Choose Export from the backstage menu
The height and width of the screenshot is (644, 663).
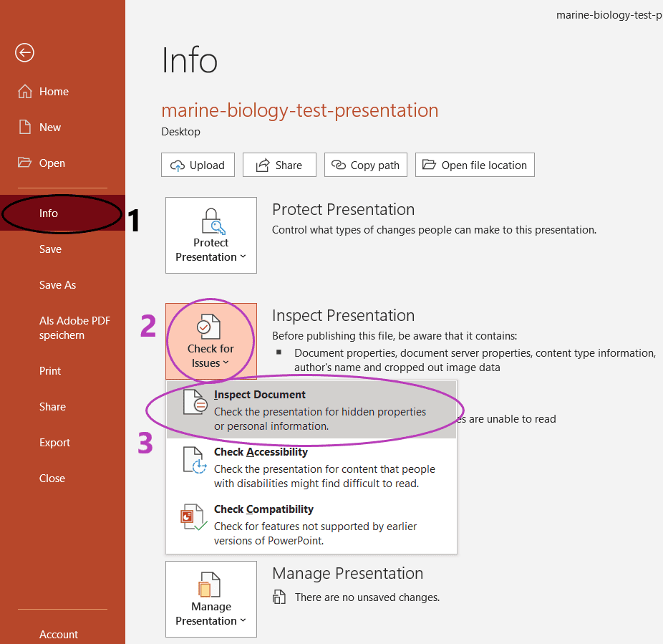(54, 443)
